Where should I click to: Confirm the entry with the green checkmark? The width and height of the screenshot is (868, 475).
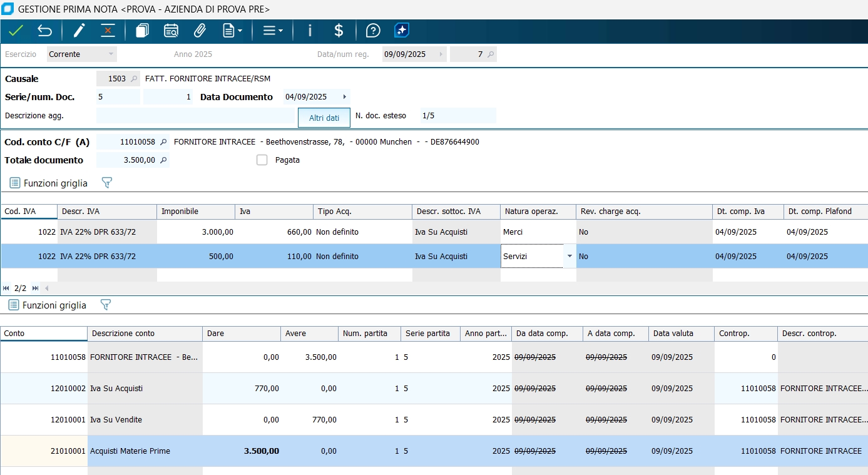pos(16,31)
